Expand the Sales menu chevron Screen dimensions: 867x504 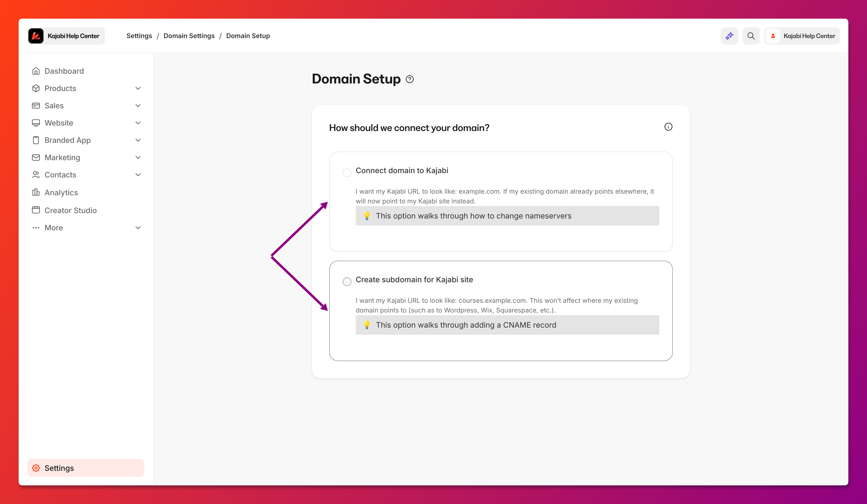pos(138,106)
